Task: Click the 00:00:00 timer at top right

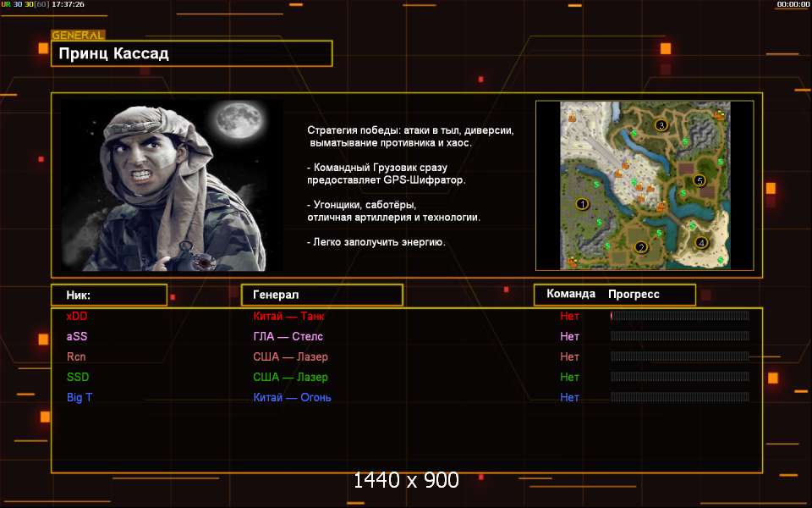Action: tap(793, 4)
